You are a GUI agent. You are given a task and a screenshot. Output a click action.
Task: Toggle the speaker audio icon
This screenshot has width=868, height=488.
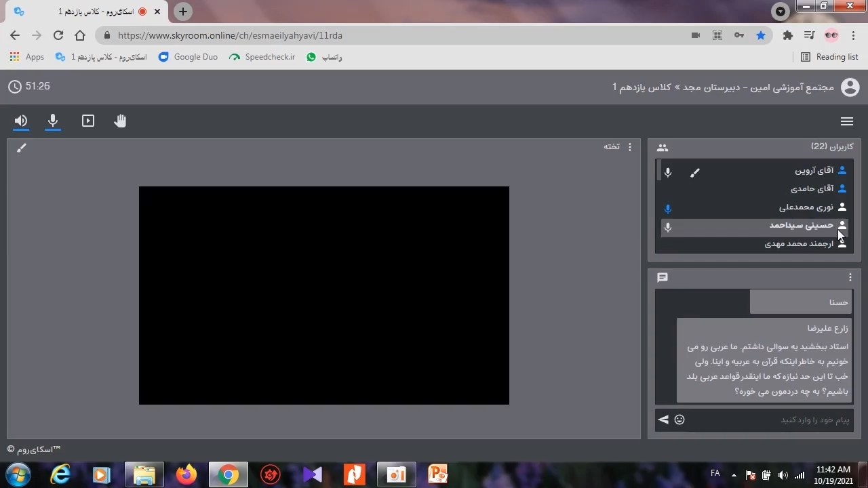click(x=21, y=121)
